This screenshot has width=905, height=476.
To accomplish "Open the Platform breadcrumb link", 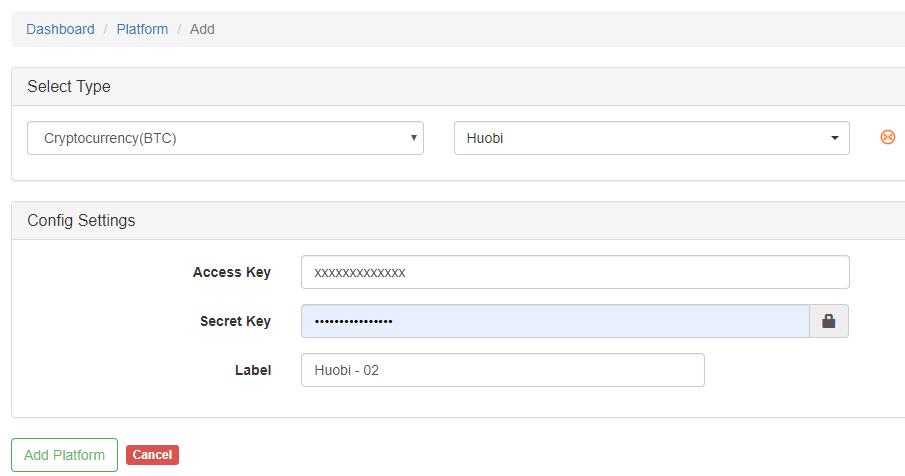I will (x=142, y=29).
